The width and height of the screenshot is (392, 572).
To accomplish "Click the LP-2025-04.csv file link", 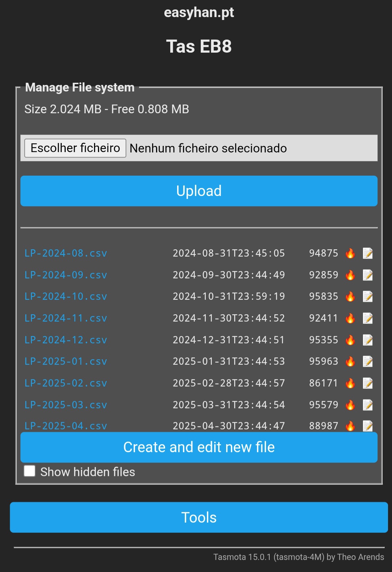I will [66, 426].
